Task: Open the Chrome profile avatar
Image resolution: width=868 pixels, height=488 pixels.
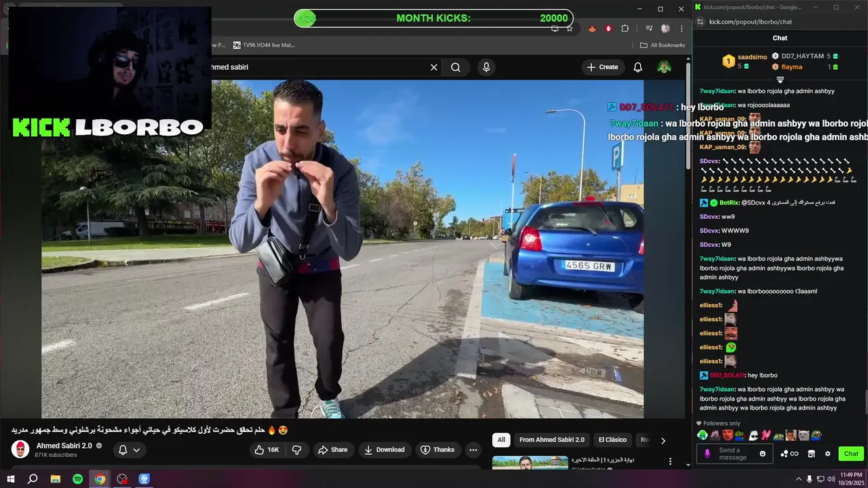Action: coord(665,28)
